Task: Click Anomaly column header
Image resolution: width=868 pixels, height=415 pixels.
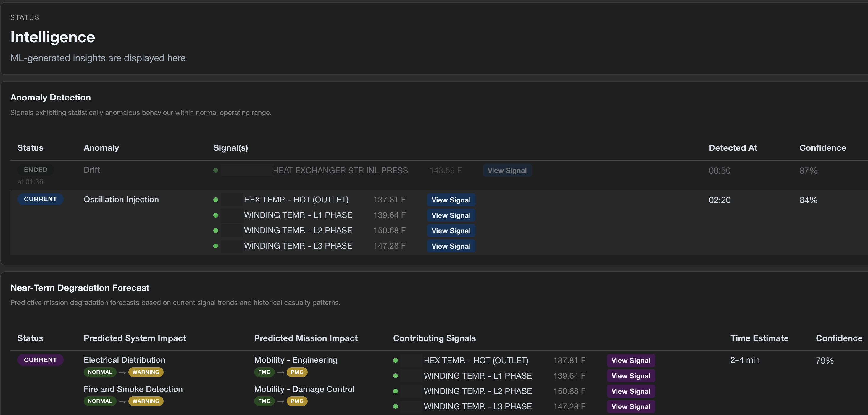Action: [101, 148]
